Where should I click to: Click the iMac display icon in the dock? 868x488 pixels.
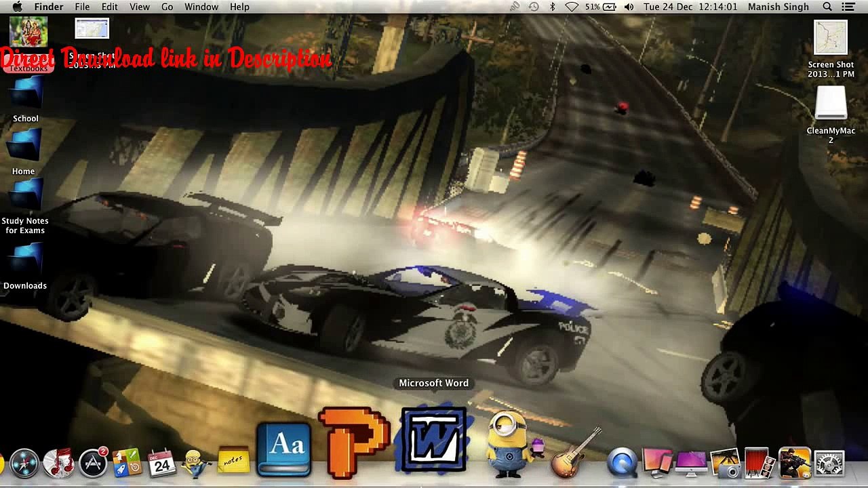(x=690, y=464)
